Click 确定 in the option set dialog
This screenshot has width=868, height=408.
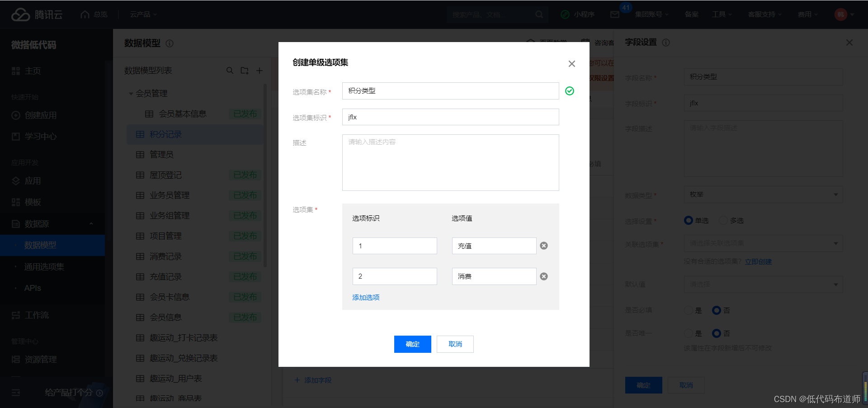click(x=413, y=344)
